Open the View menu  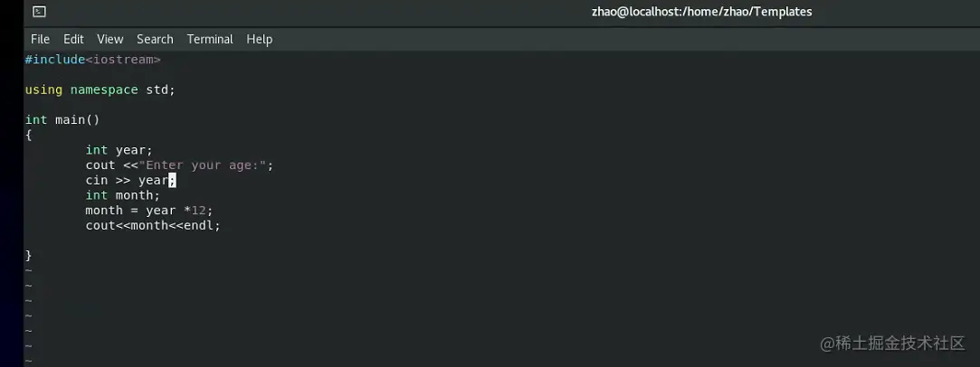[110, 40]
